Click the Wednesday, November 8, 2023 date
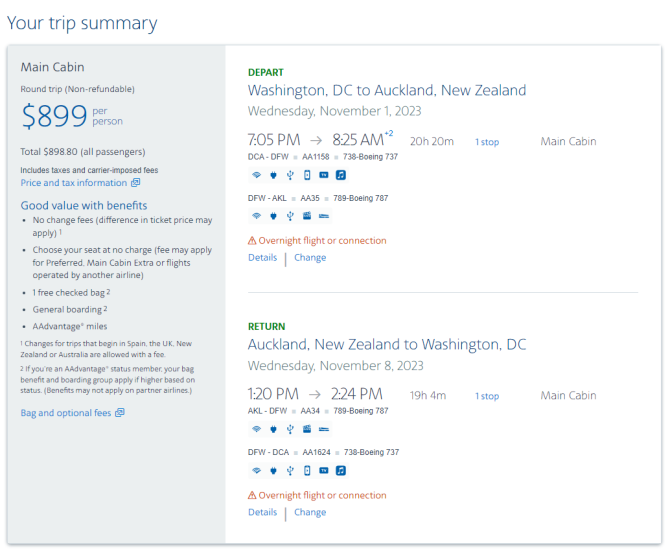This screenshot has width=670, height=549. (x=335, y=366)
